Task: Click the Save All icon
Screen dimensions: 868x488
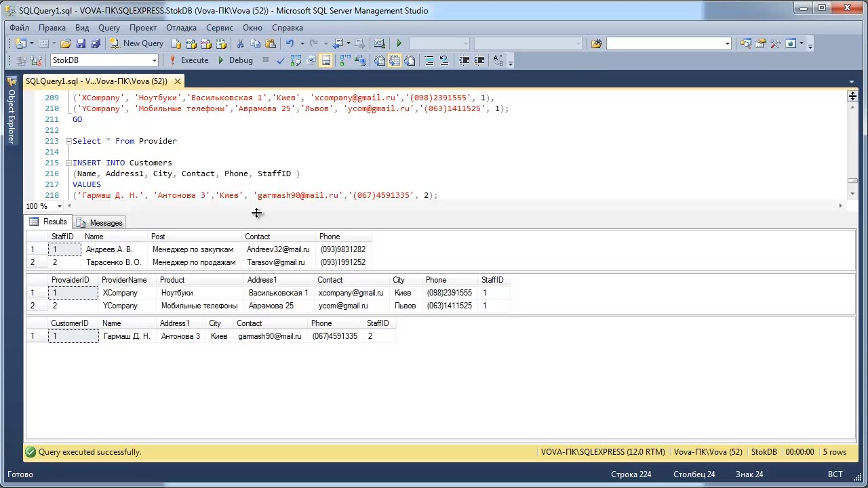Action: 96,43
